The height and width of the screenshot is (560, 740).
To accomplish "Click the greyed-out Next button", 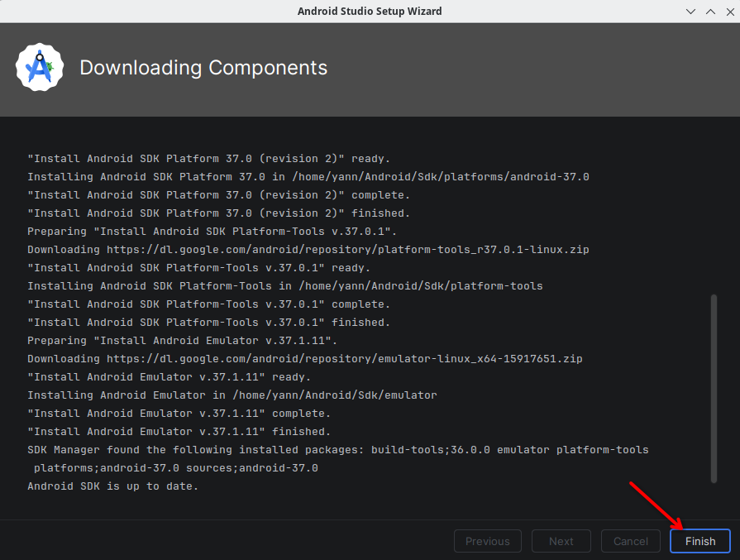I will pyautogui.click(x=561, y=541).
